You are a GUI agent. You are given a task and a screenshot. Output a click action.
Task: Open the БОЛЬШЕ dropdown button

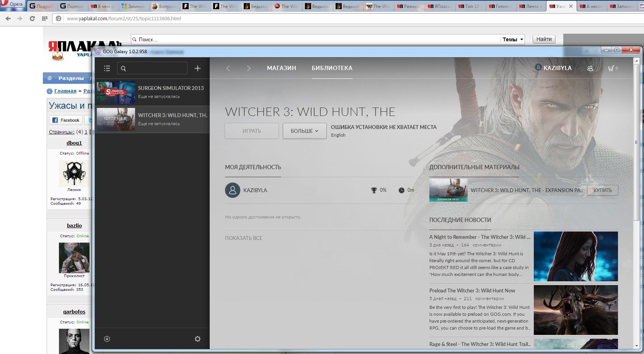tap(305, 131)
